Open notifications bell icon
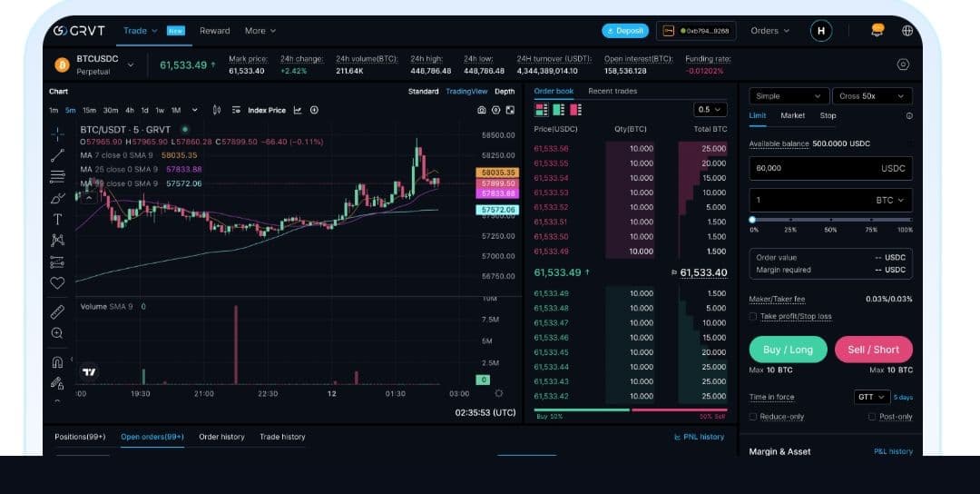This screenshot has height=494, width=980. pyautogui.click(x=877, y=30)
